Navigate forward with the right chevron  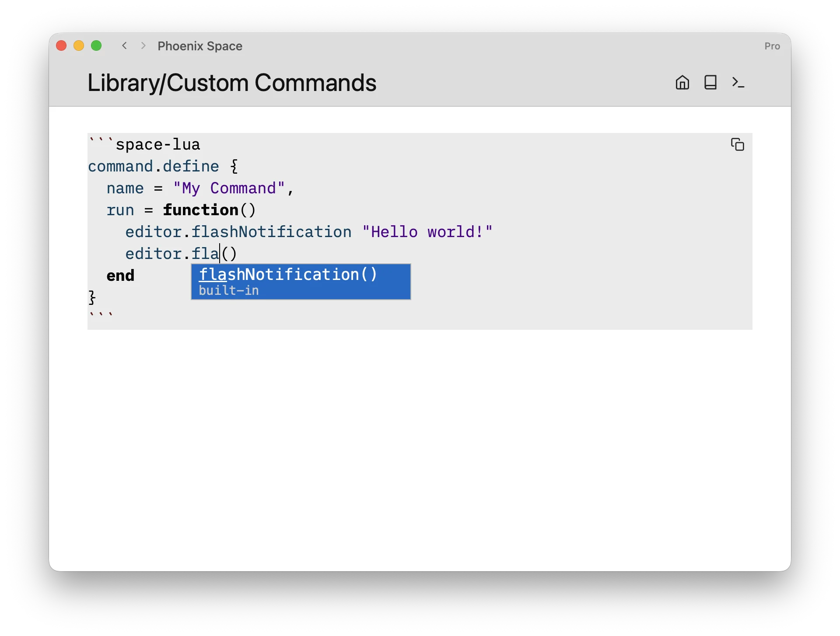143,46
